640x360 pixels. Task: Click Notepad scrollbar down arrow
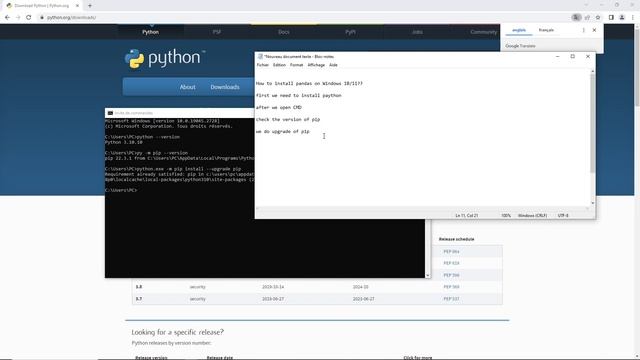tap(593, 203)
